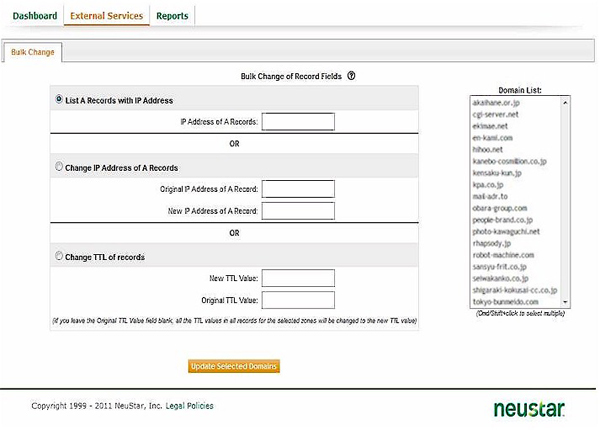Click the IP Address of A Records field
Screen dimensions: 600x430
coord(298,122)
